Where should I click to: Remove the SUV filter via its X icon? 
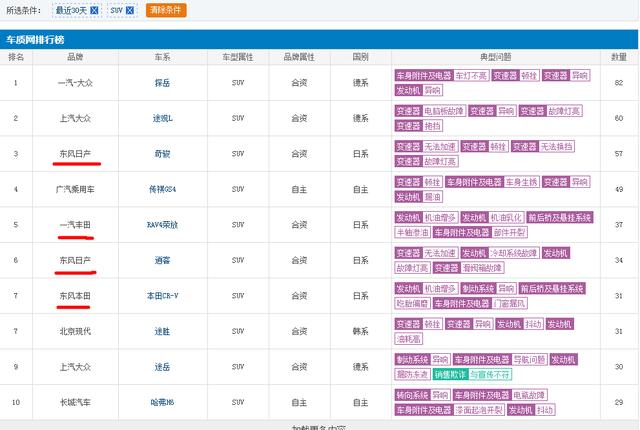(130, 10)
